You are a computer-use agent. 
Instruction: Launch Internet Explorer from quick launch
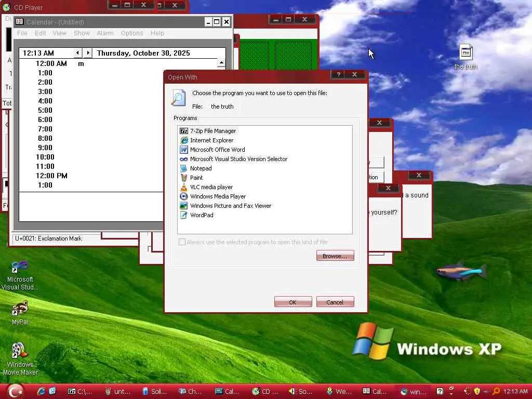coord(41,391)
